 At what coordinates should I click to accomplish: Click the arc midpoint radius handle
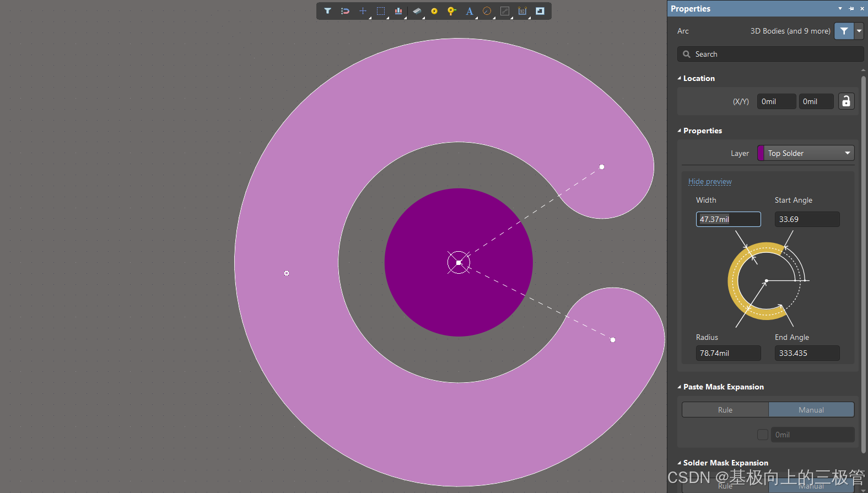tap(287, 273)
